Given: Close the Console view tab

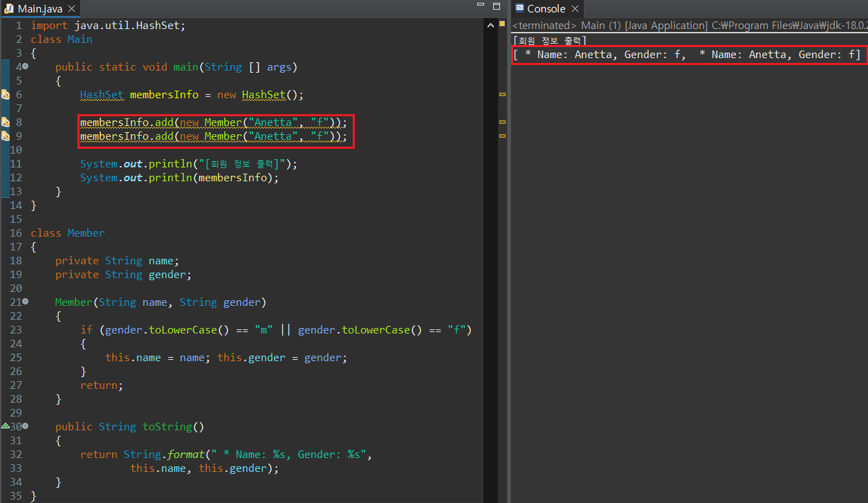Looking at the screenshot, I should pyautogui.click(x=575, y=9).
